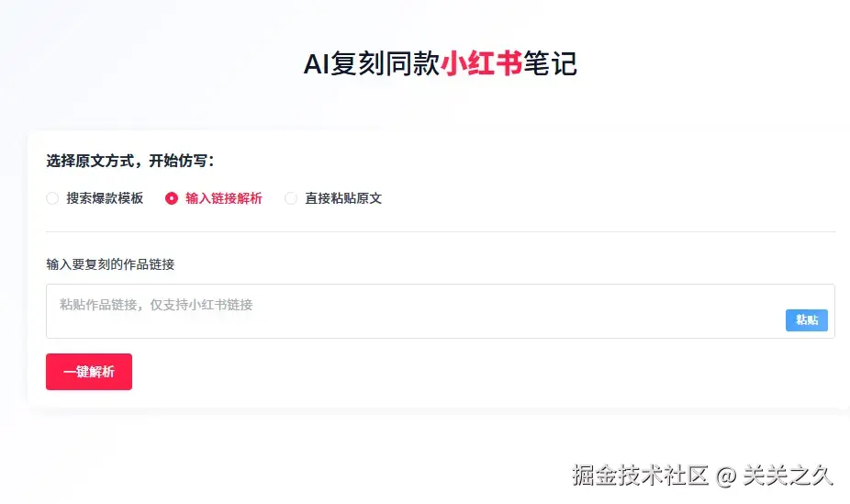The width and height of the screenshot is (850, 504).
Task: Select the 输入链接解析 radio button circle
Action: 172,198
